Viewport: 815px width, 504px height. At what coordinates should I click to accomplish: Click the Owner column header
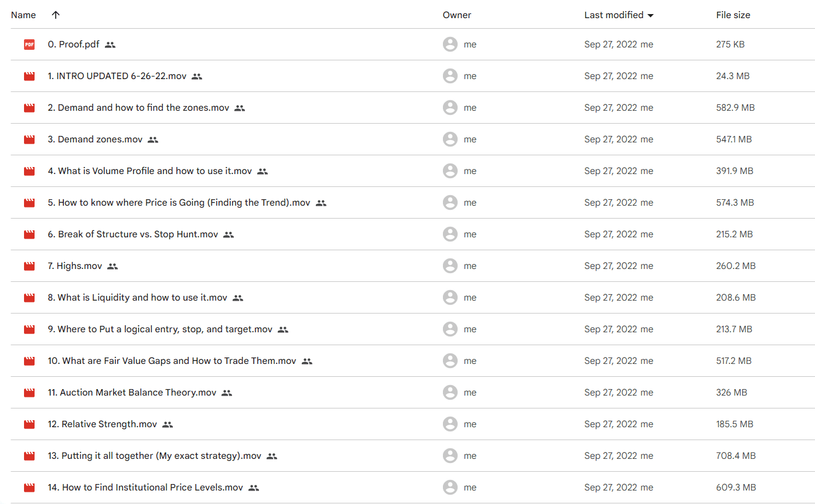(x=457, y=15)
